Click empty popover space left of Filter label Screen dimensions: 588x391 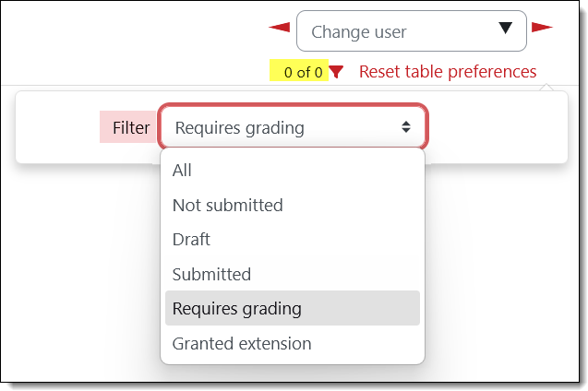[57, 127]
